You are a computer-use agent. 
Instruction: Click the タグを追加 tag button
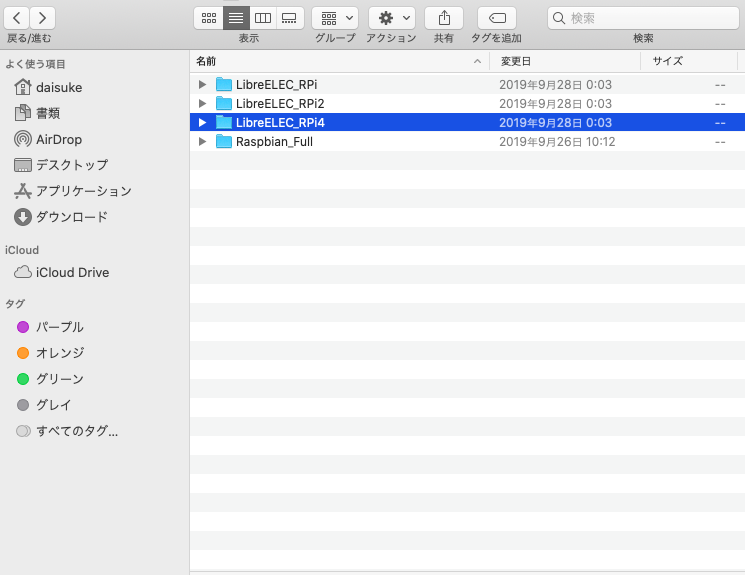click(x=497, y=18)
